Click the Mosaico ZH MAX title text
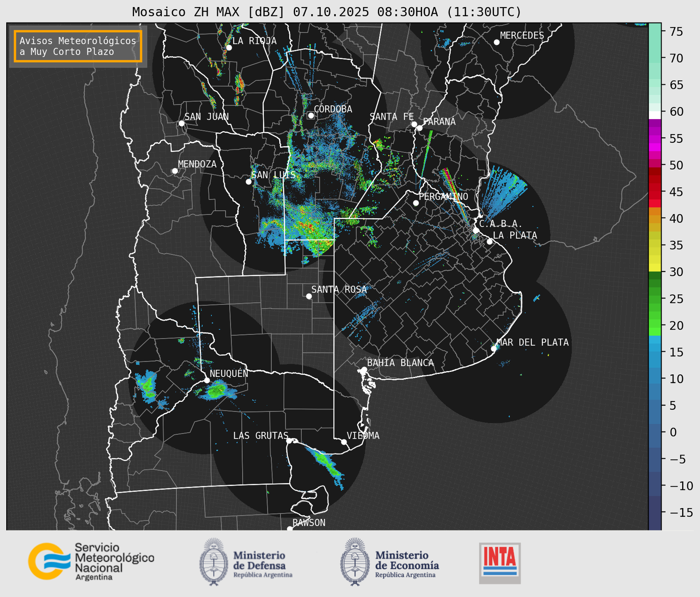 pos(326,12)
